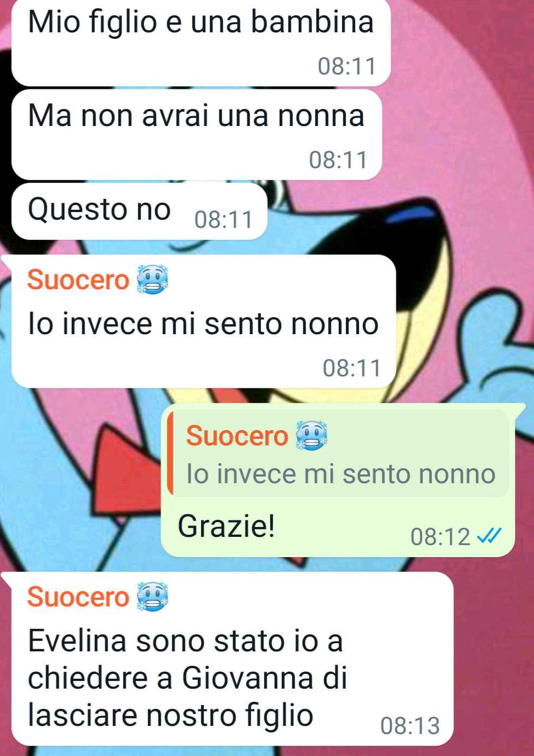This screenshot has width=534, height=756.
Task: Select the 'Mio figlio e una bambina' message
Action: click(x=201, y=42)
